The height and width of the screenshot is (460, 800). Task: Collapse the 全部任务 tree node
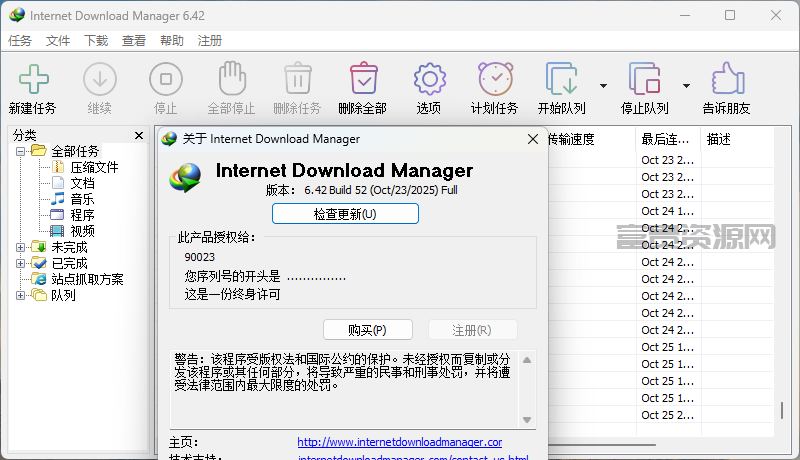tap(20, 151)
